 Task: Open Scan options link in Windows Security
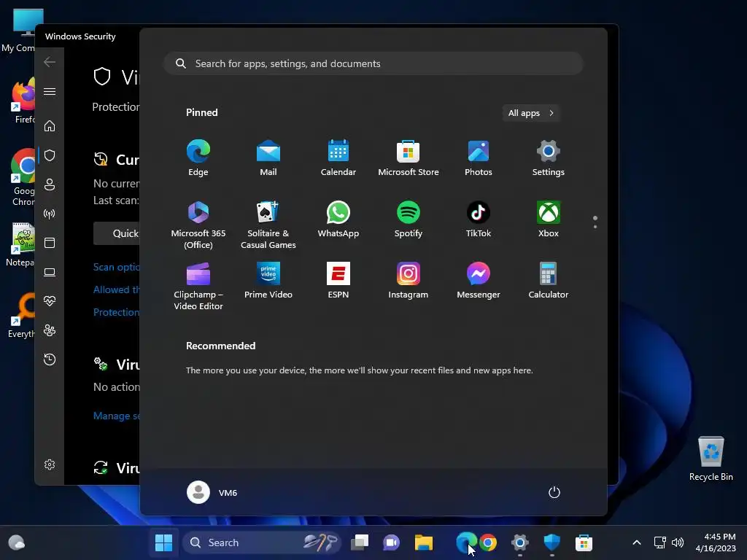[x=117, y=267]
